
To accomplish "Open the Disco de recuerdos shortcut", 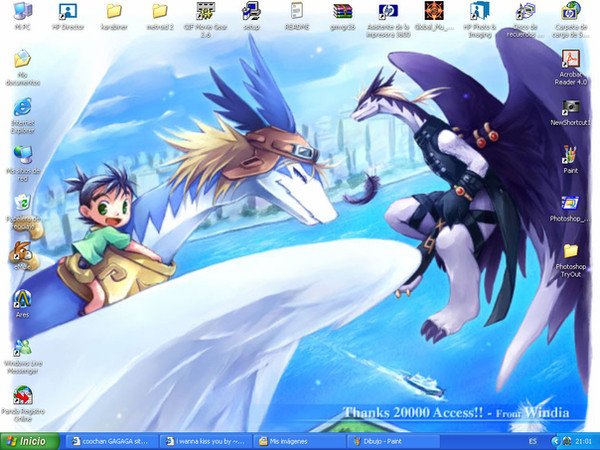I will pyautogui.click(x=525, y=11).
